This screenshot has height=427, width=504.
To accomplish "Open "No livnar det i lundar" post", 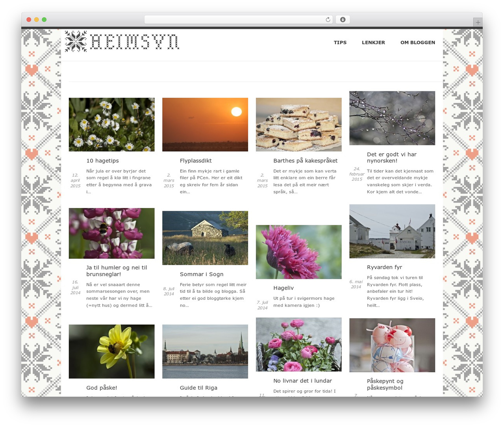I will coord(302,381).
